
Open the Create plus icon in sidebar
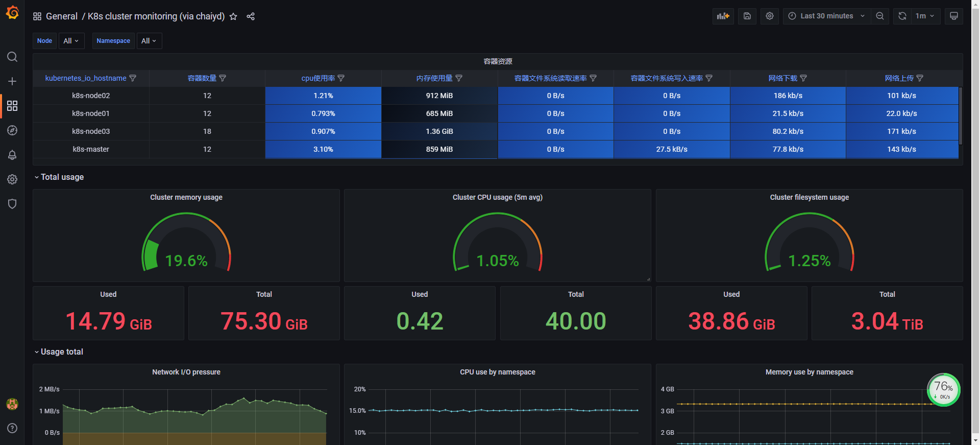pyautogui.click(x=12, y=81)
